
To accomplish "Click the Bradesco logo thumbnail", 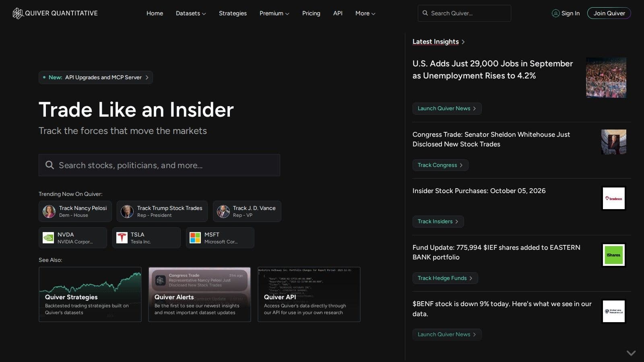I will (613, 198).
